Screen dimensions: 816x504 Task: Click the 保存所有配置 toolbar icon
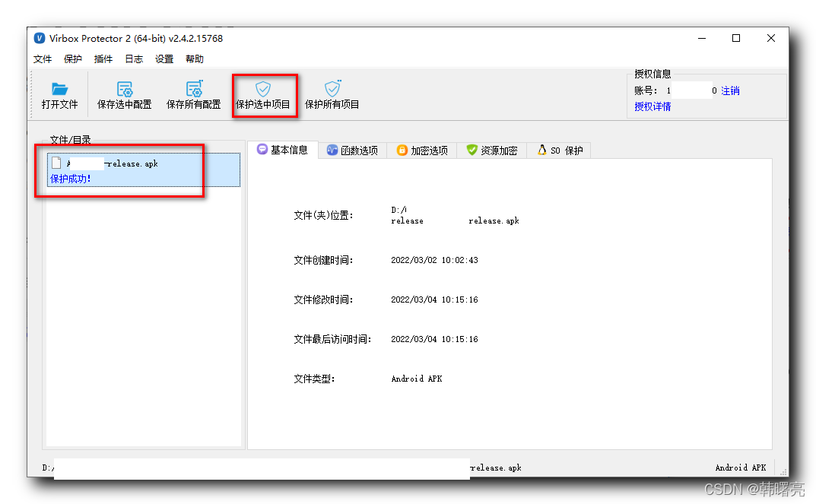coord(194,88)
